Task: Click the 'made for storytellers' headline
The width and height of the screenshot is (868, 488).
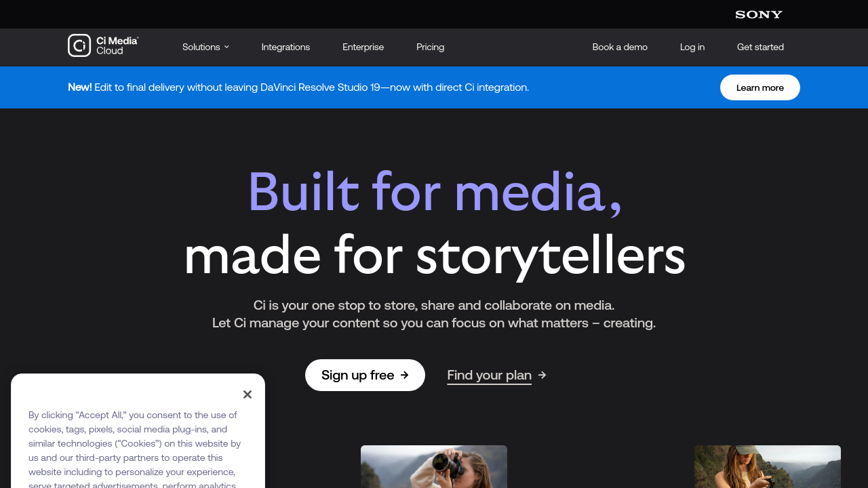Action: [434, 255]
